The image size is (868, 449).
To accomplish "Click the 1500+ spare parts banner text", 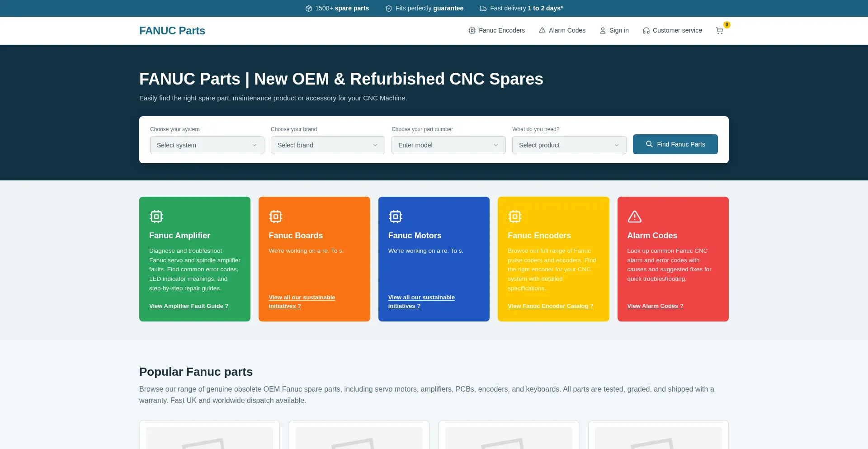I will [342, 9].
